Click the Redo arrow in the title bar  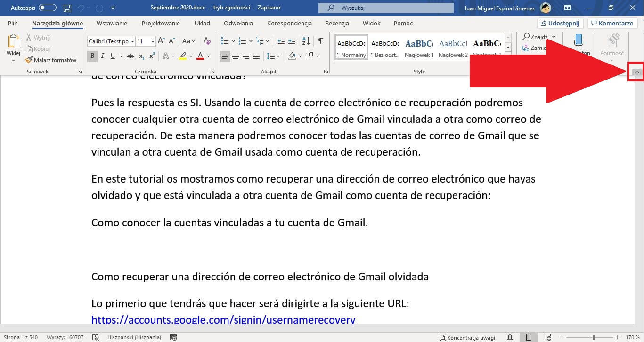(x=99, y=8)
